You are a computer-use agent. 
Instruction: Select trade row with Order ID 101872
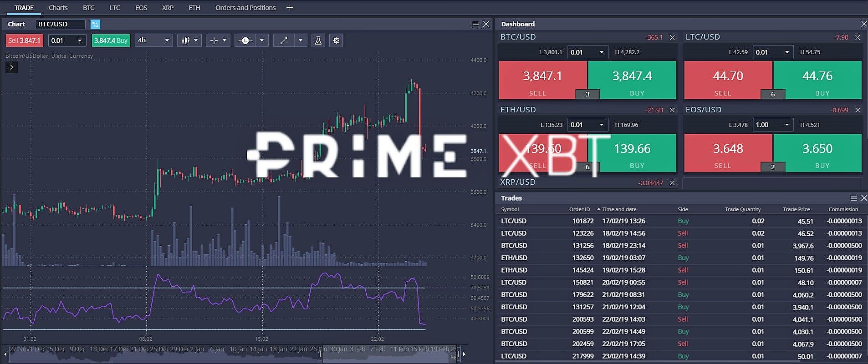[x=681, y=221]
